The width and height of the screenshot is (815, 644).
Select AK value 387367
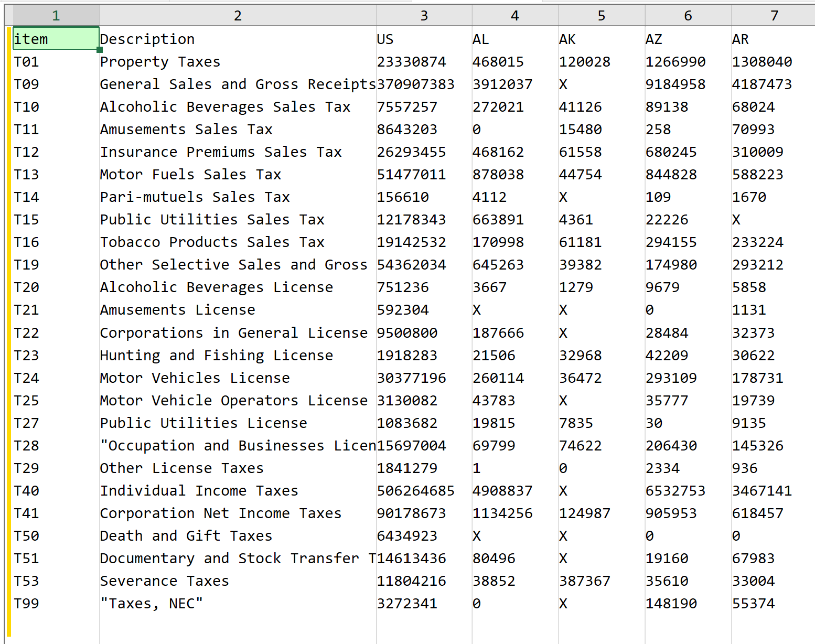602,581
